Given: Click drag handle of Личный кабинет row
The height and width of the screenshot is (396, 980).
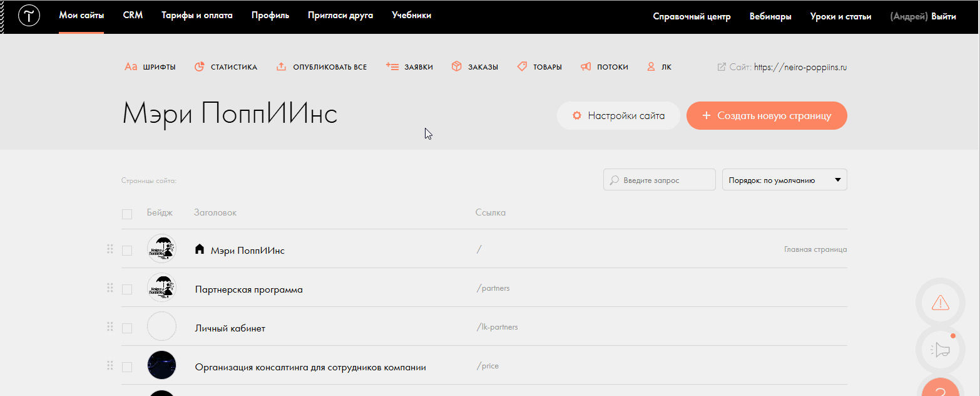Looking at the screenshot, I should click(110, 326).
